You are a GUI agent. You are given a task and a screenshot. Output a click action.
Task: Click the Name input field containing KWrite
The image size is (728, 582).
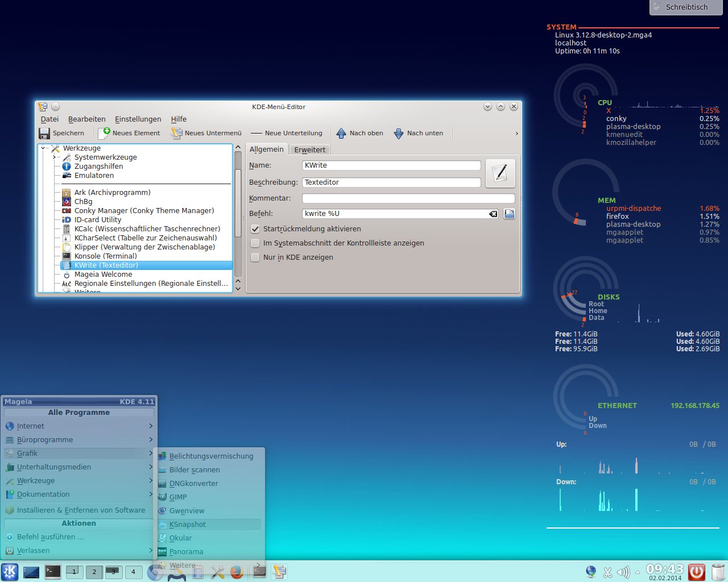point(391,165)
